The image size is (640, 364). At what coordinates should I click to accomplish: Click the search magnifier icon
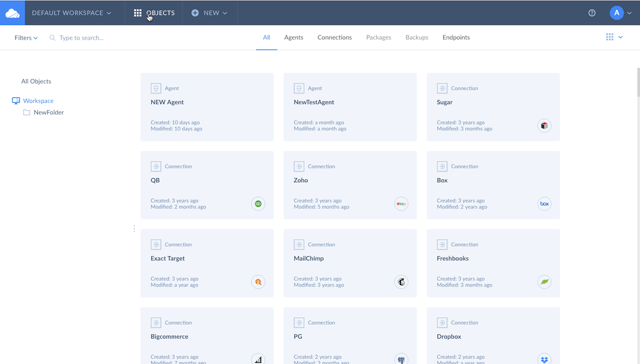(52, 37)
